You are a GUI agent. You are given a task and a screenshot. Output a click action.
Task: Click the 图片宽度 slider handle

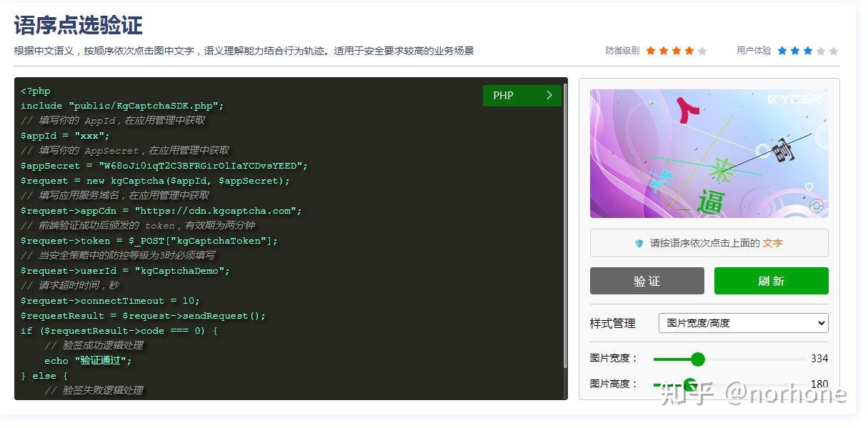pyautogui.click(x=698, y=359)
